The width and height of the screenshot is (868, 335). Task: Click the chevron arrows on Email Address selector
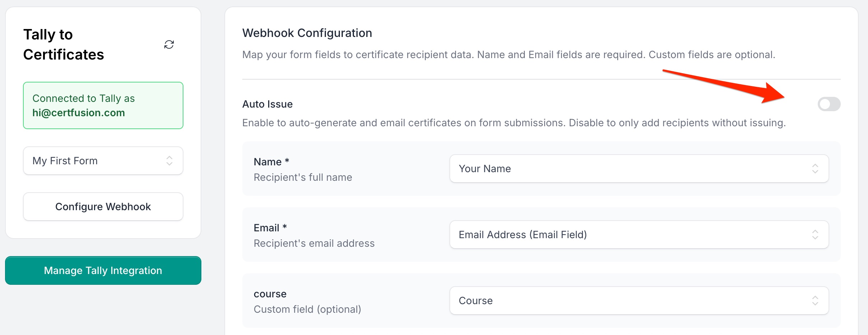(x=815, y=235)
